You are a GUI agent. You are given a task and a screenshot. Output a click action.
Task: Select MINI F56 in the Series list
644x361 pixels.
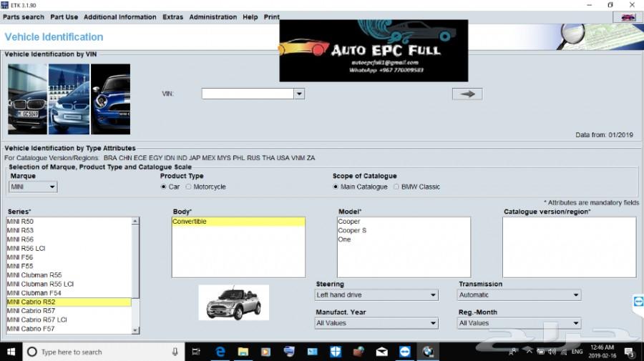[69, 257]
